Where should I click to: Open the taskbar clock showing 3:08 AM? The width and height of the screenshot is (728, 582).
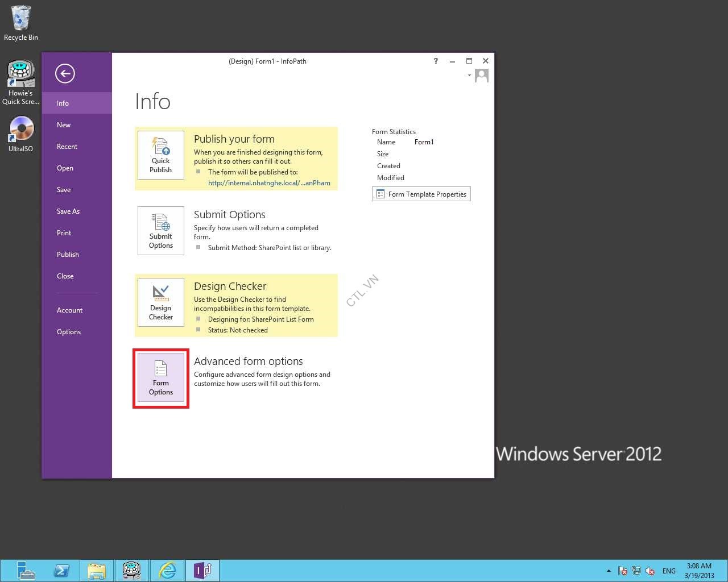coord(699,571)
